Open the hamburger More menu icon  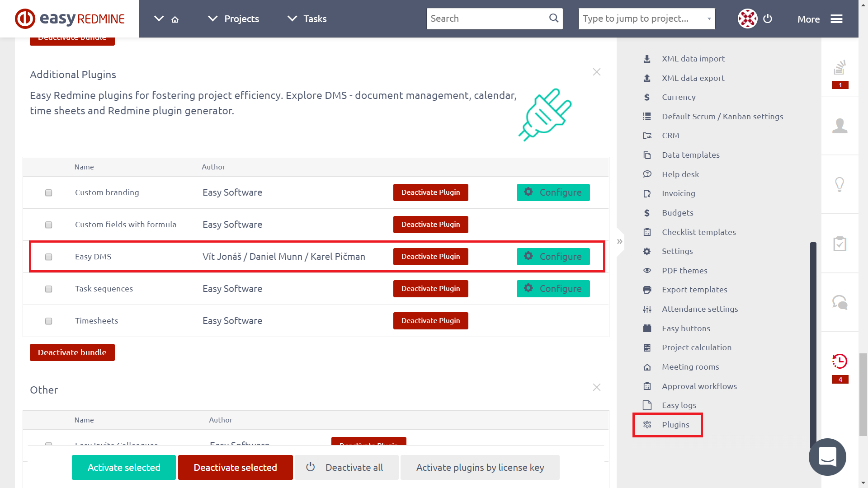point(836,19)
